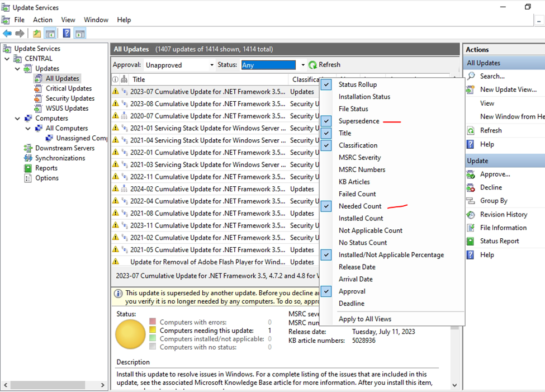Image resolution: width=545 pixels, height=392 pixels.
Task: Enable the MSRC Severity column
Action: point(359,158)
